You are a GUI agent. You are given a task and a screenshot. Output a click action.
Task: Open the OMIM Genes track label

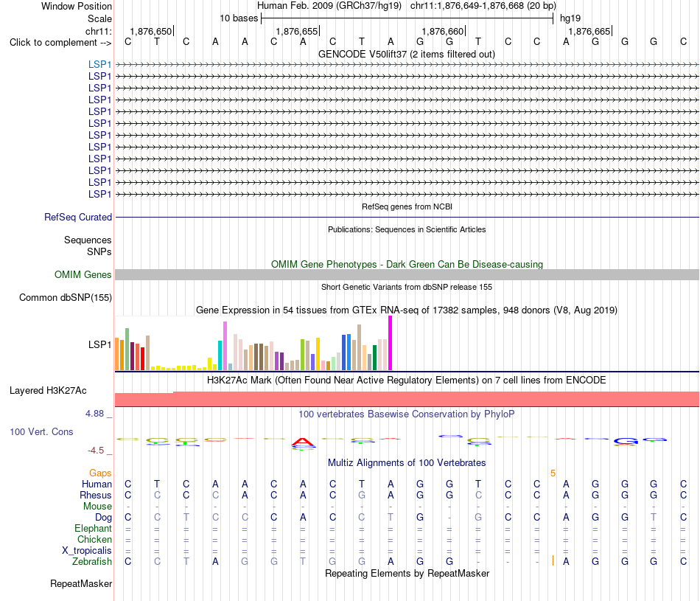(83, 275)
